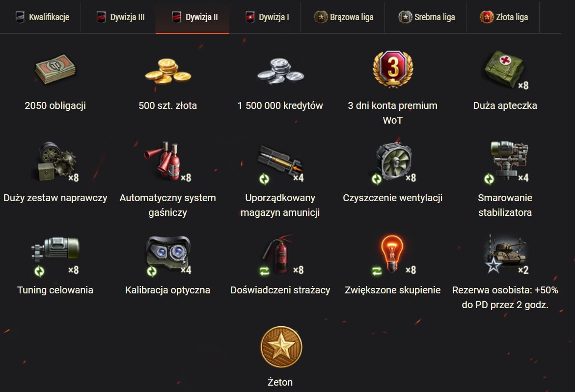Open the Brązowa liga tab
The height and width of the screenshot is (392, 575).
pos(343,17)
